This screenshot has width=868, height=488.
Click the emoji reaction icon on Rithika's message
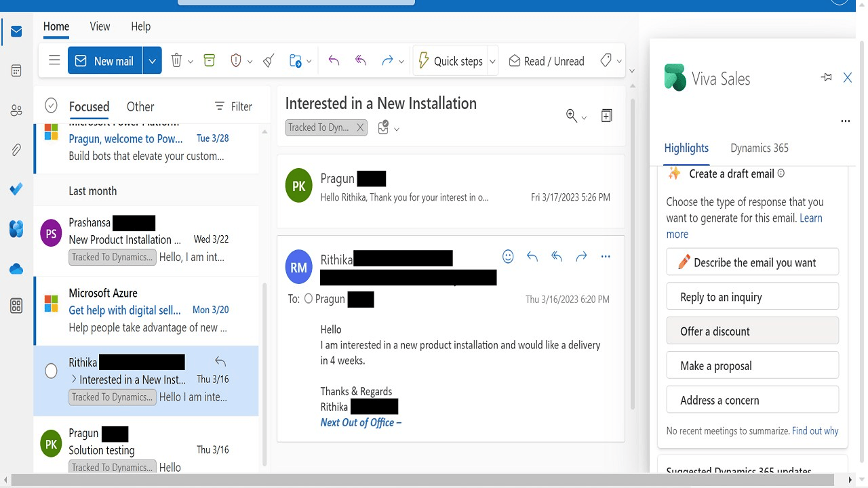(508, 256)
